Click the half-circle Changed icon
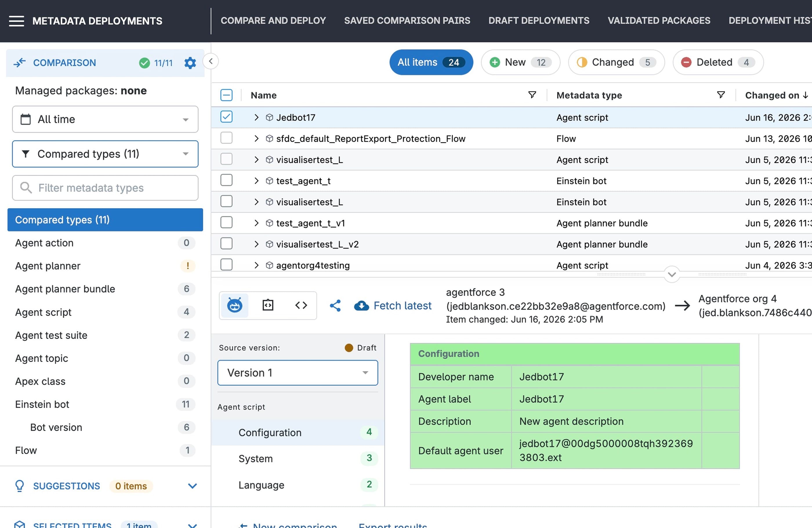 (x=582, y=62)
